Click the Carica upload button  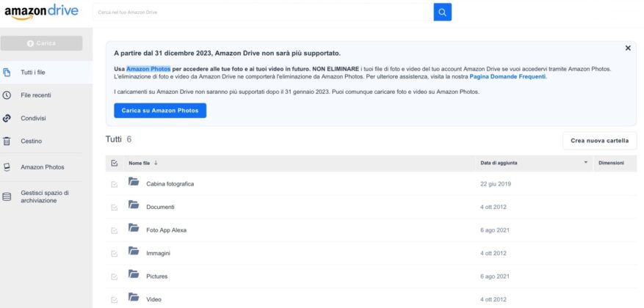[41, 43]
